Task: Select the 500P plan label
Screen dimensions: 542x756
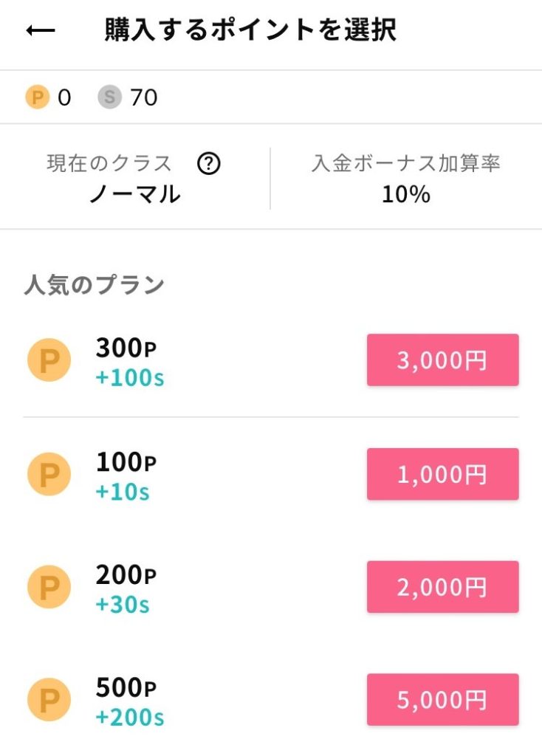Action: [126, 688]
